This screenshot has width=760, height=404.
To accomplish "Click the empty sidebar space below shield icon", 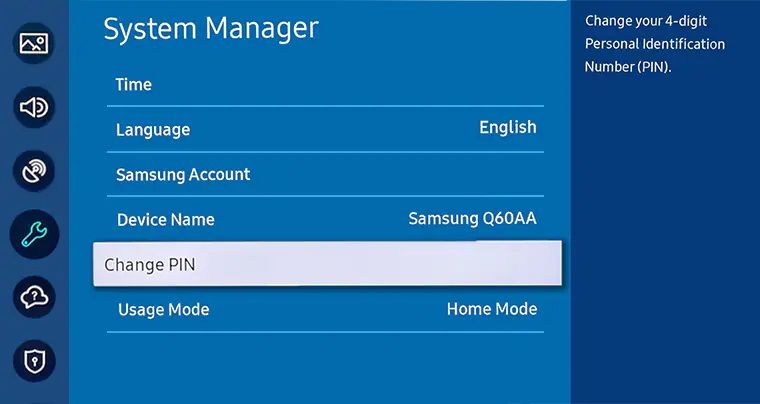I will click(x=34, y=393).
